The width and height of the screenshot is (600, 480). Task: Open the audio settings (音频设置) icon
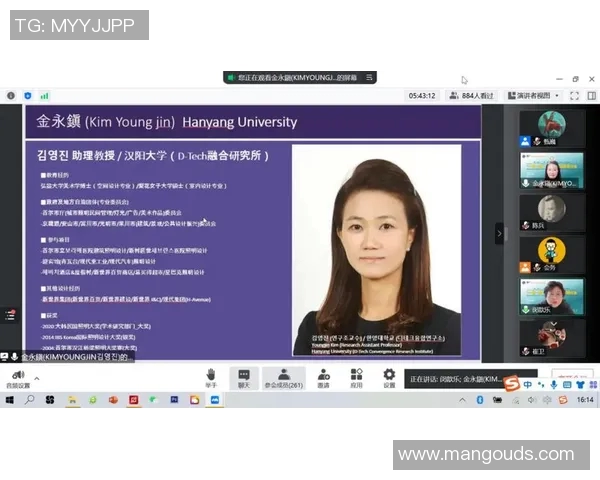18,375
